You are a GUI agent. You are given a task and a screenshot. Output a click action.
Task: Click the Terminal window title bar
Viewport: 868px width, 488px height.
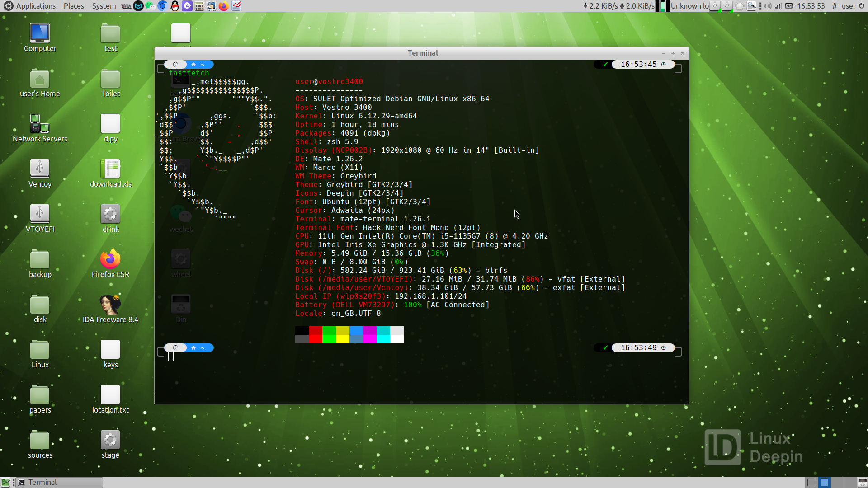(x=422, y=53)
